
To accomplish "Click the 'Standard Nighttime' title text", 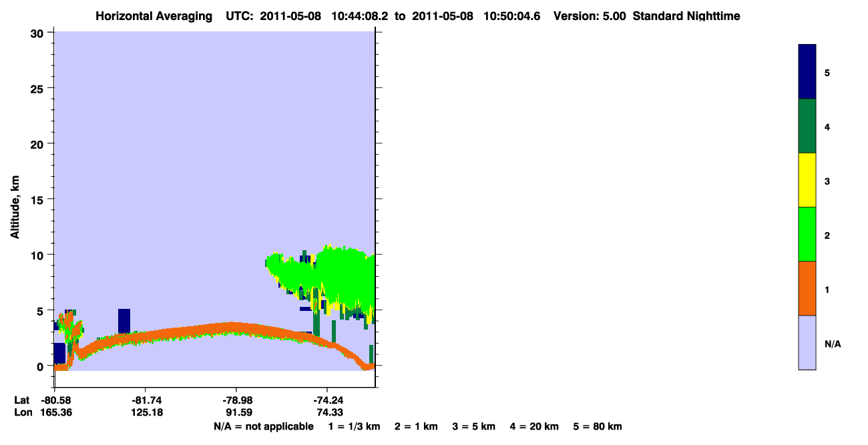I will pos(686,16).
